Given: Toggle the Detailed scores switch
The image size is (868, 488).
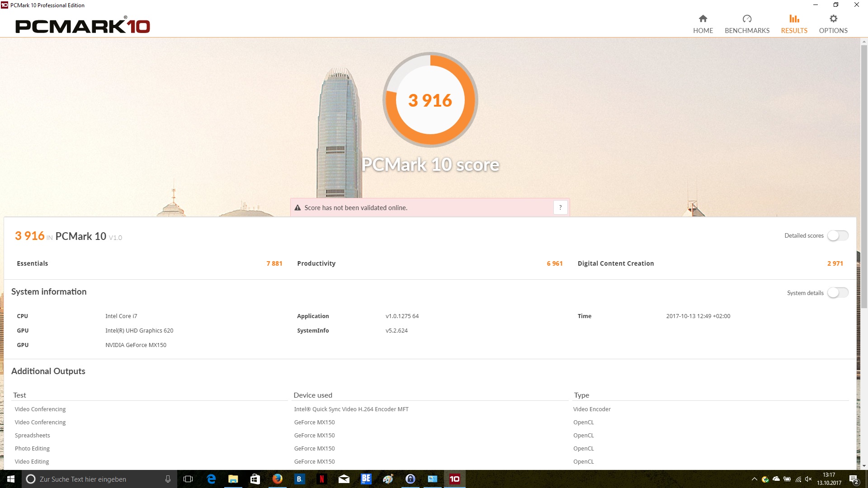Looking at the screenshot, I should [x=838, y=235].
